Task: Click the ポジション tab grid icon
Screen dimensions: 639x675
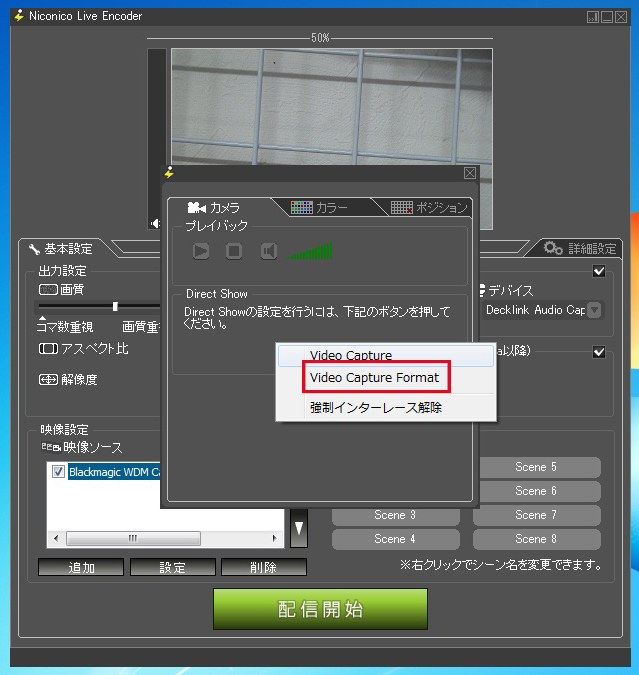Action: click(402, 207)
